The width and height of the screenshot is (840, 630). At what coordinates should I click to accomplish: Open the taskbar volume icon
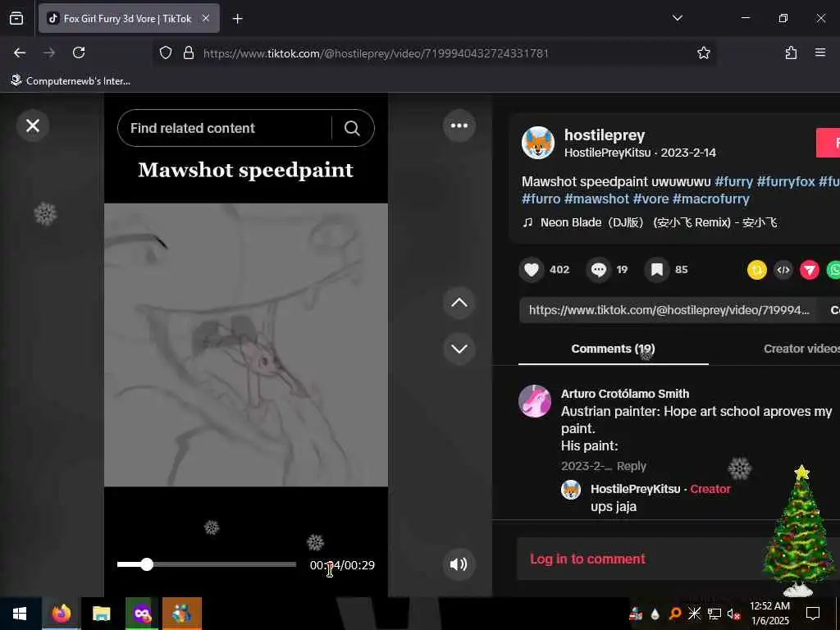pos(733,614)
